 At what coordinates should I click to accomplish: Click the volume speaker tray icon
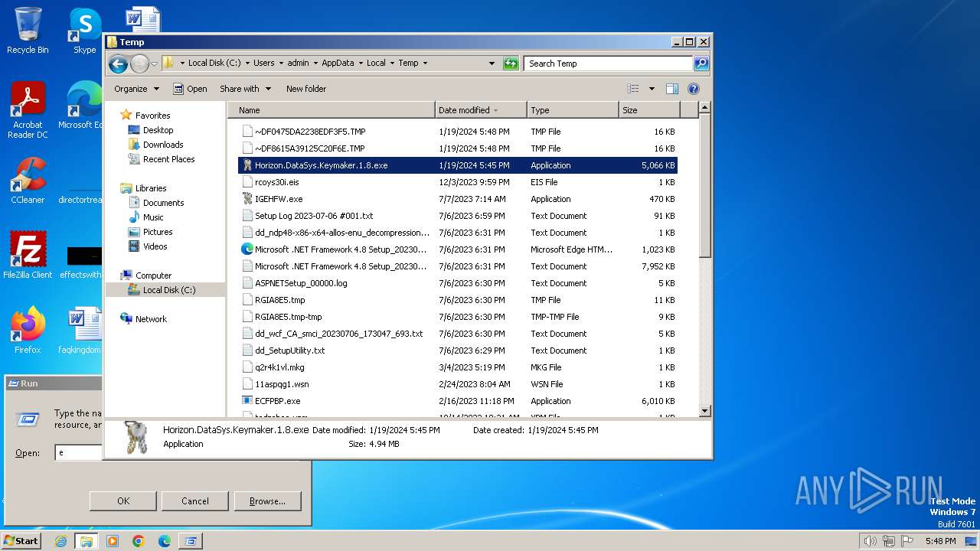click(870, 541)
